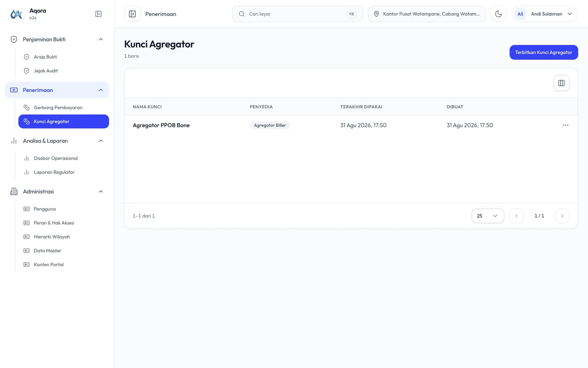The image size is (588, 368).
Task: Open column visibility settings icon
Action: pos(561,83)
